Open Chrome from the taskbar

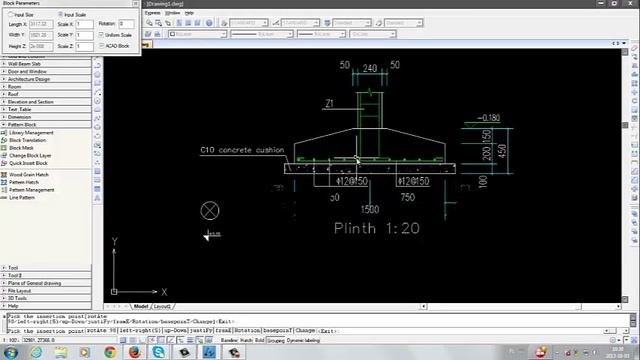[110, 352]
